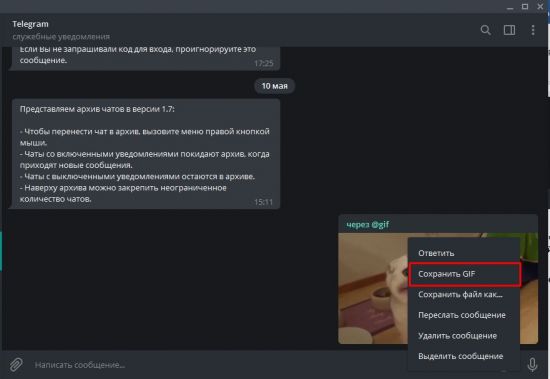Choose Сохранить файл как... option
550x379 pixels.
coord(464,294)
